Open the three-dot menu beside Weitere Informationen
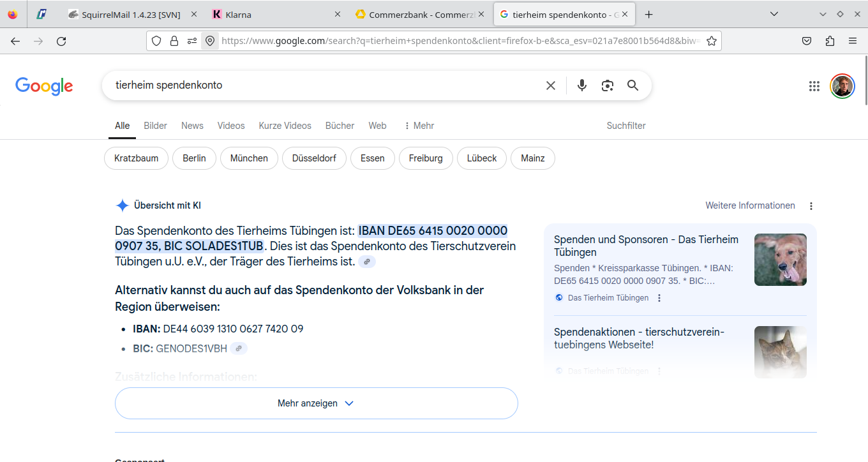This screenshot has height=462, width=868. (811, 205)
